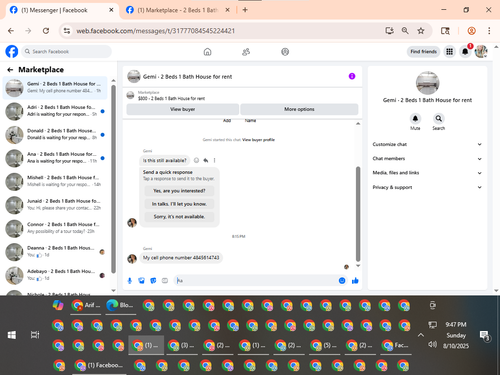Click the Search Facebook field
Screen dimensions: 500x375
[x=67, y=52]
